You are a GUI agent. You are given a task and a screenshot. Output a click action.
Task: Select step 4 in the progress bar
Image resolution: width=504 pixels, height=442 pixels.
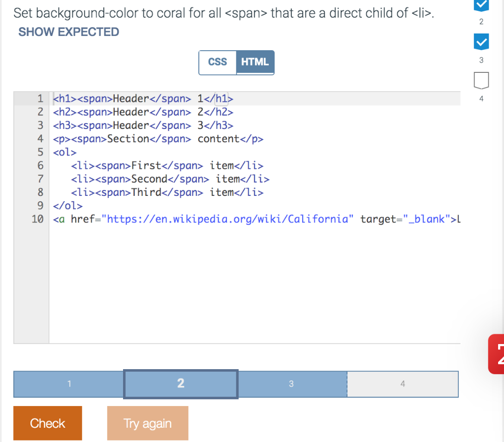click(403, 384)
